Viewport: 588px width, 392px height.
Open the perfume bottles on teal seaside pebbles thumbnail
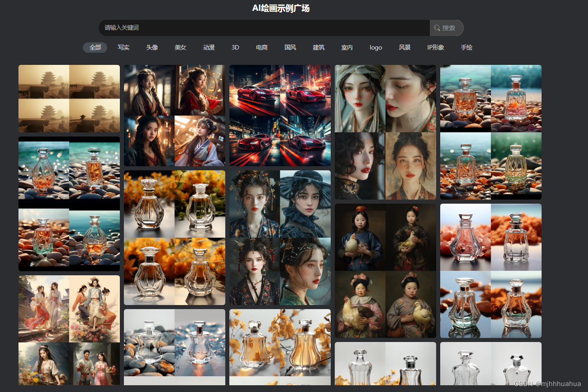coord(69,204)
